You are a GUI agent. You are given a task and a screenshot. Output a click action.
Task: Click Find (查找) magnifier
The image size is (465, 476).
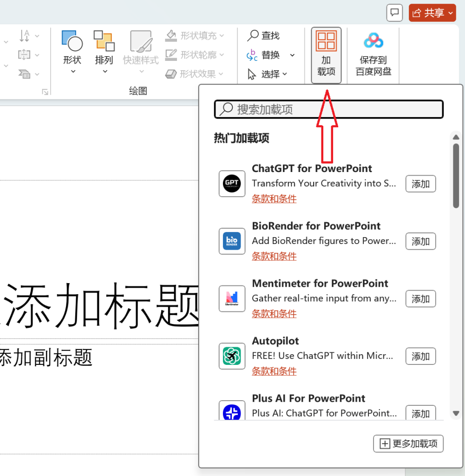coord(253,35)
